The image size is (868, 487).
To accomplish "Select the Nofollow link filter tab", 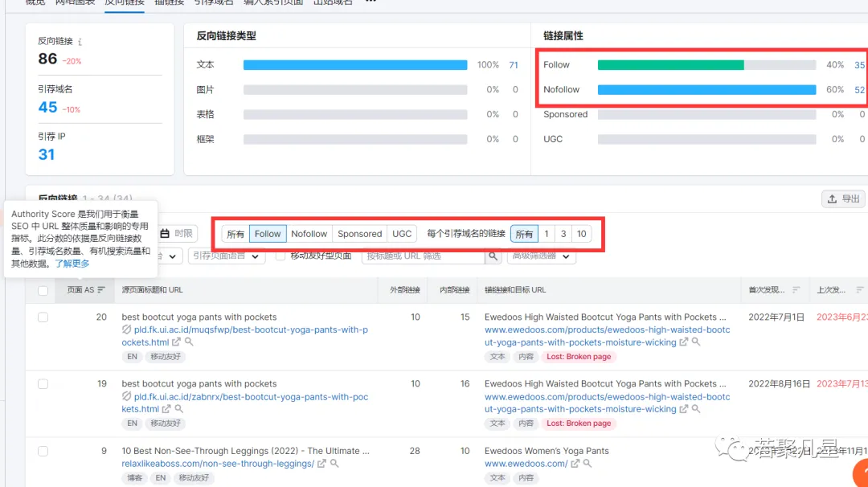I will pyautogui.click(x=309, y=234).
